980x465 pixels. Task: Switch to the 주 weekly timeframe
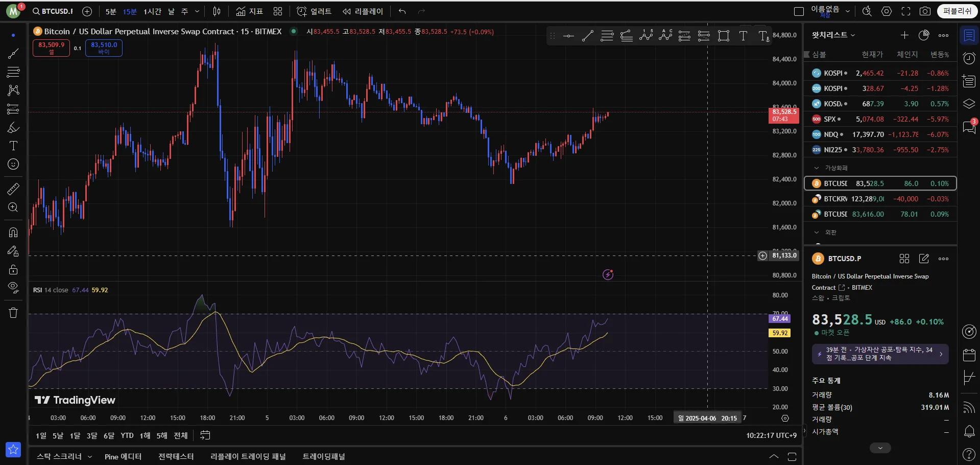pyautogui.click(x=185, y=11)
